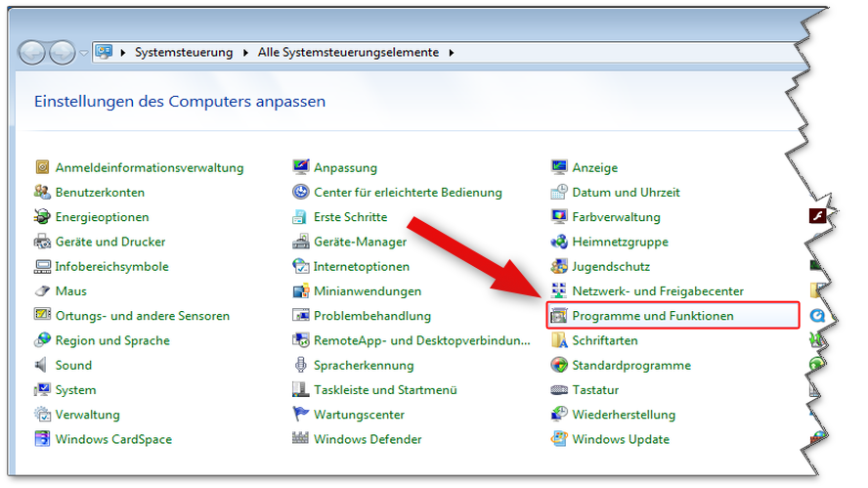The image size is (868, 488).
Task: Click the Anmeldeinformationsverwaltung vault icon
Action: coord(42,167)
